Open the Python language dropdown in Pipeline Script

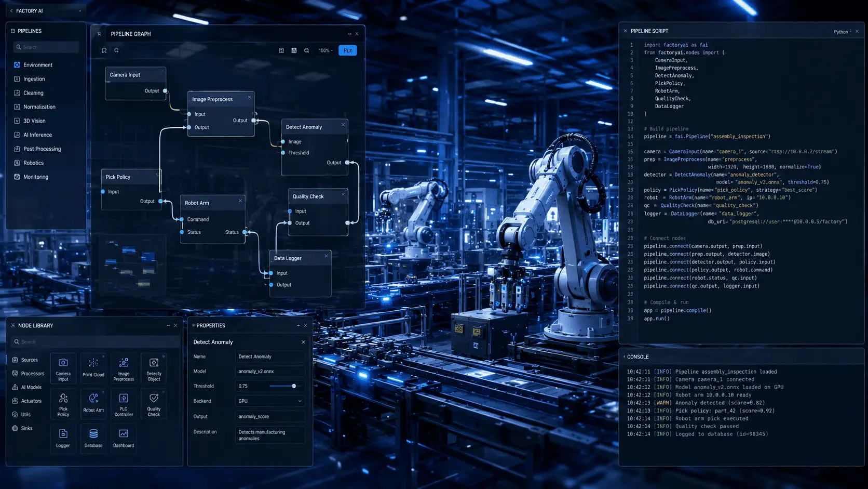tap(843, 32)
